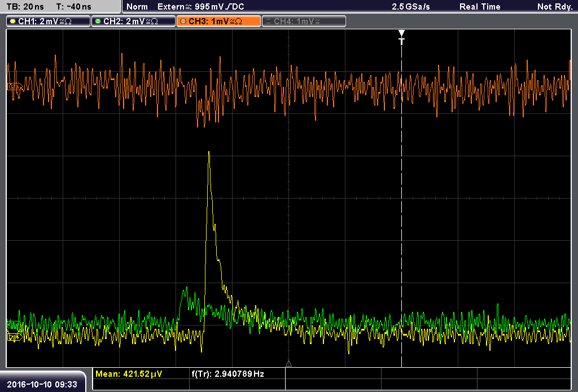Select the CH1: 2mV channel tab
The height and width of the screenshot is (392, 578).
[x=48, y=21]
